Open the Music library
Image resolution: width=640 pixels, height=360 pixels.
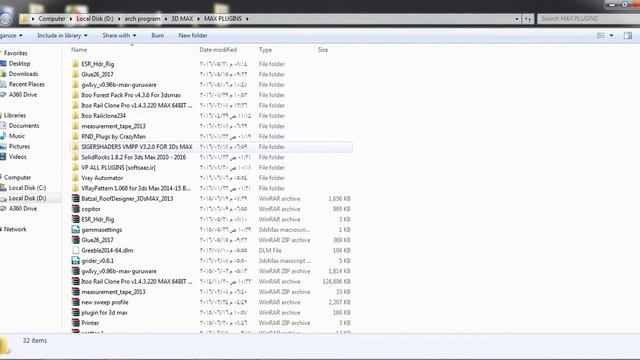click(x=17, y=136)
